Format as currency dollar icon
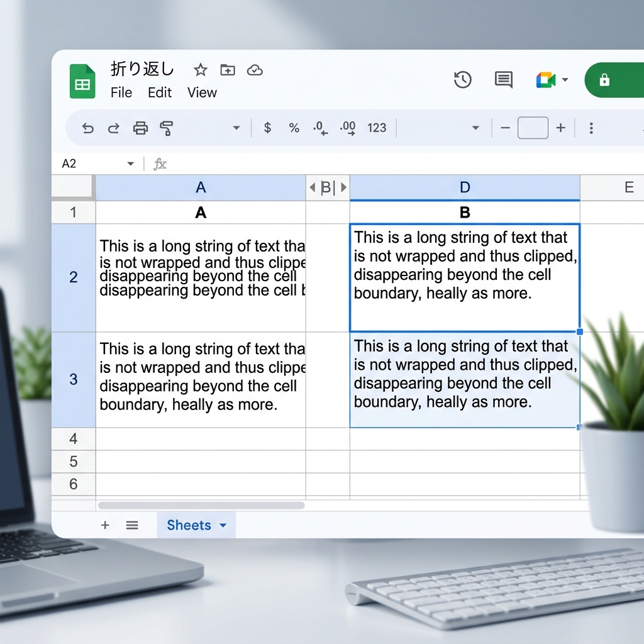 (x=267, y=128)
